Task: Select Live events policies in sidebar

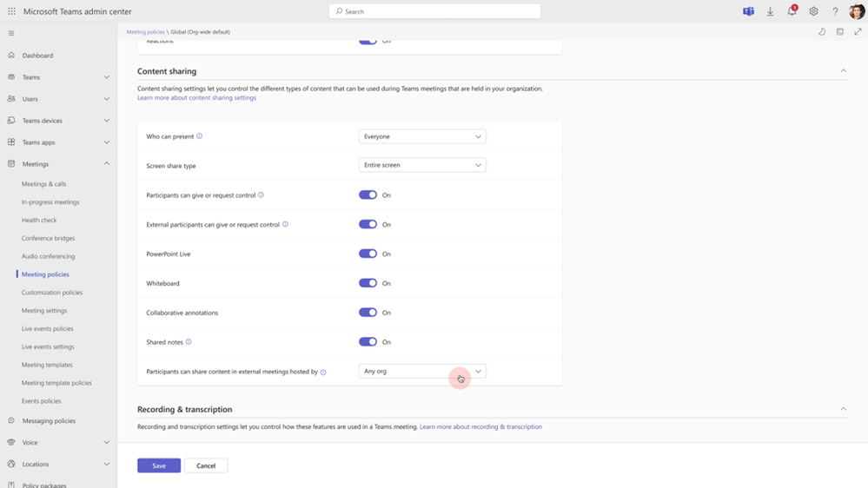Action: [x=48, y=329]
